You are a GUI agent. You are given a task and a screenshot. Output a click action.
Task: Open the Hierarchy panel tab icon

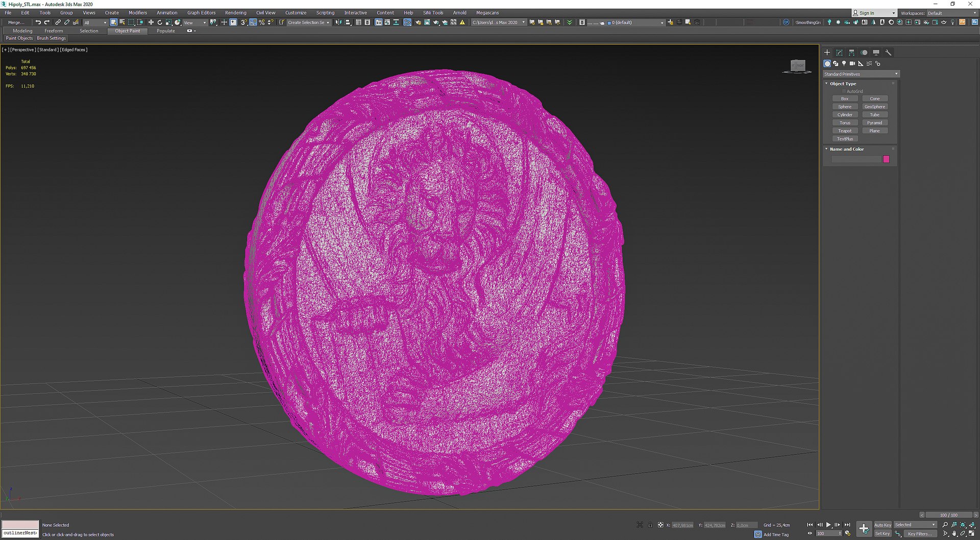[x=851, y=53]
